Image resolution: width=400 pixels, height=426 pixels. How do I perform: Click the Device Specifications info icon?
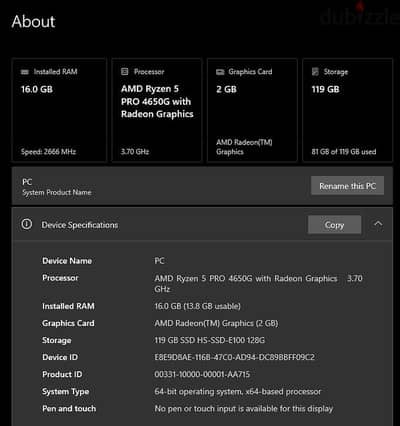[x=27, y=224]
